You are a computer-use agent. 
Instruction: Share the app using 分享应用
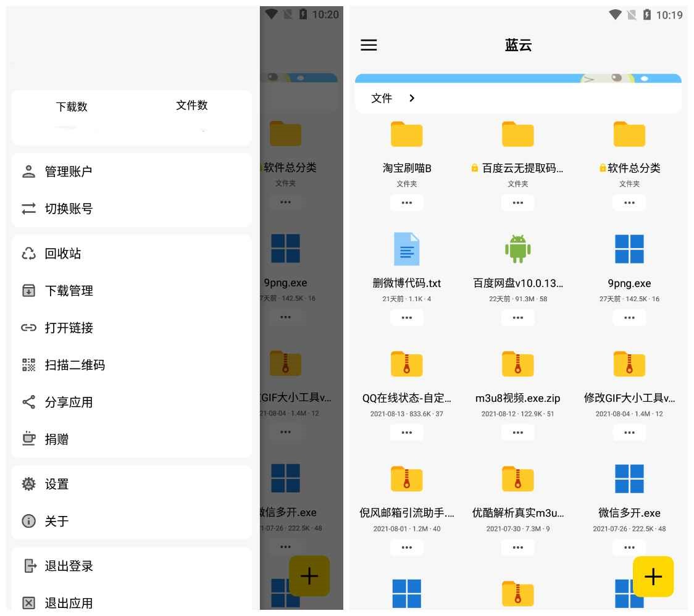click(x=68, y=402)
